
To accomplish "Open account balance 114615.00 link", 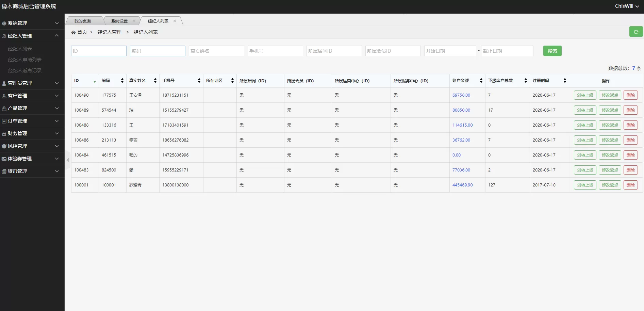I will [x=462, y=125].
